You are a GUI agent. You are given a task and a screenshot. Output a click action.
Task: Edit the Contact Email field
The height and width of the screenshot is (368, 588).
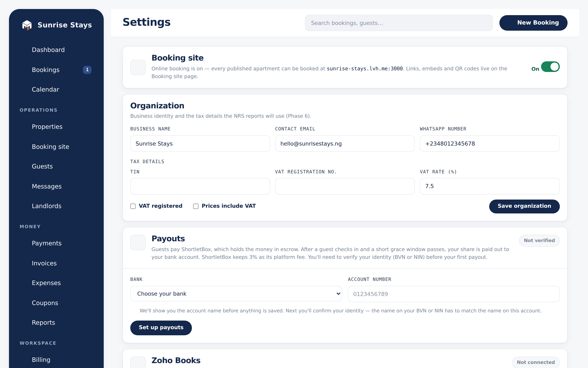[x=345, y=144]
